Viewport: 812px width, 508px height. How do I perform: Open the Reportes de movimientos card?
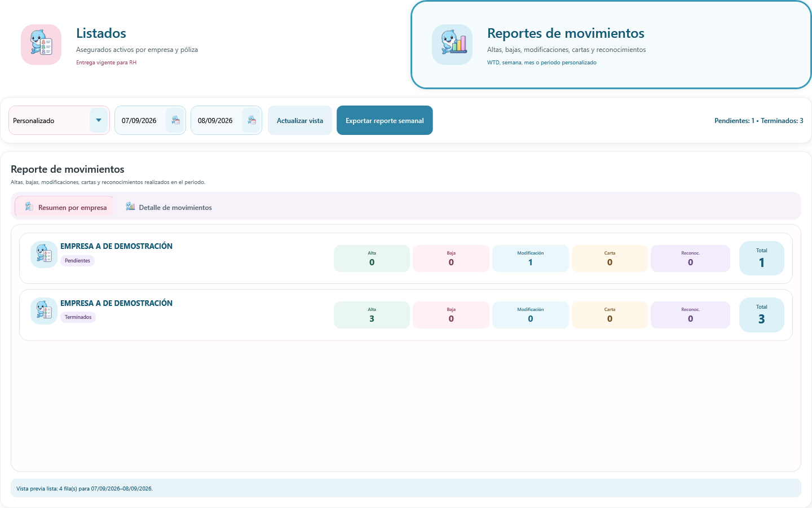tap(611, 45)
